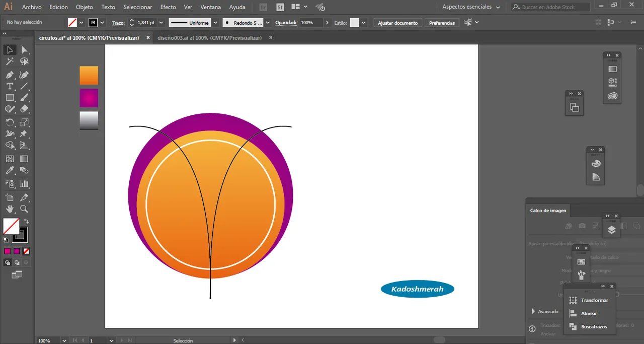This screenshot has width=644, height=344.
Task: Open the Layers panel icon
Action: [611, 230]
